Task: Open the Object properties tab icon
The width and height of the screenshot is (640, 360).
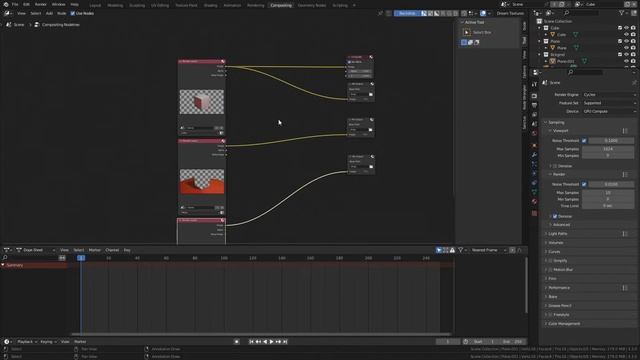Action: pos(534,145)
